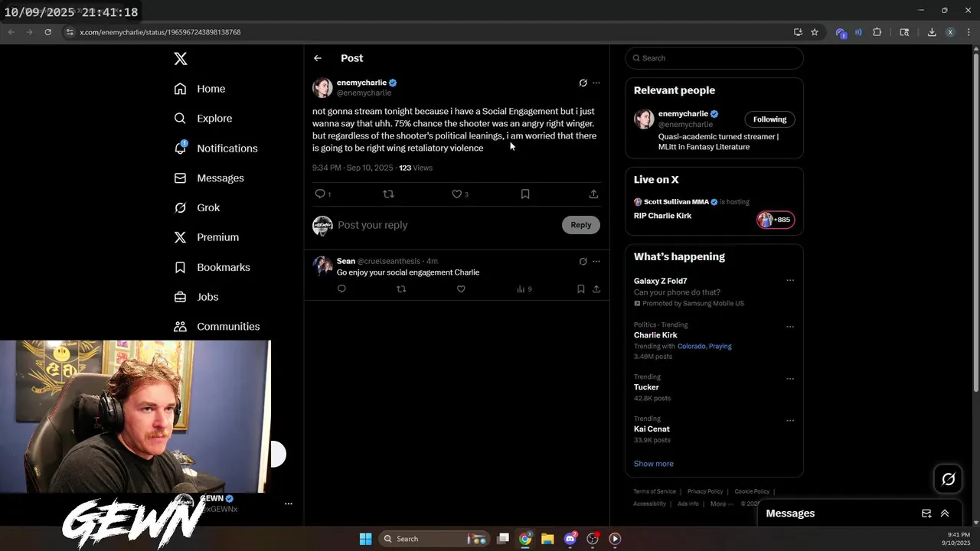Reply to Sean's comment
980x551 pixels.
tap(341, 289)
